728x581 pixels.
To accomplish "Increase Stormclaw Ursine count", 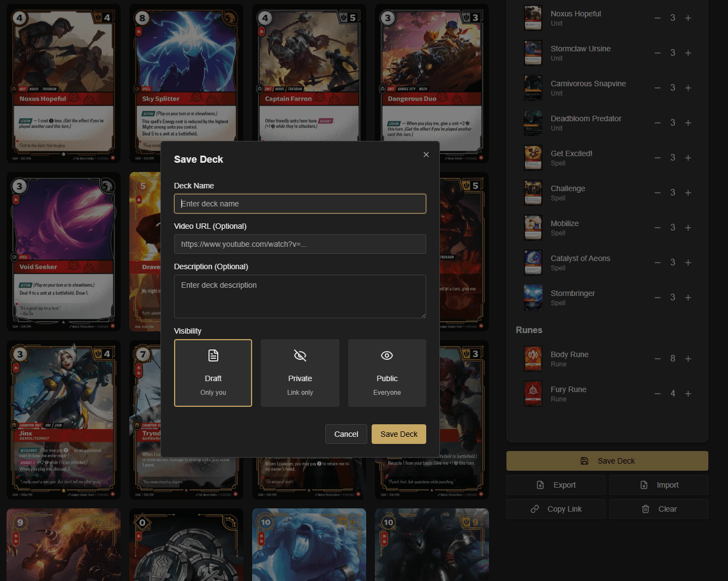I will click(688, 53).
